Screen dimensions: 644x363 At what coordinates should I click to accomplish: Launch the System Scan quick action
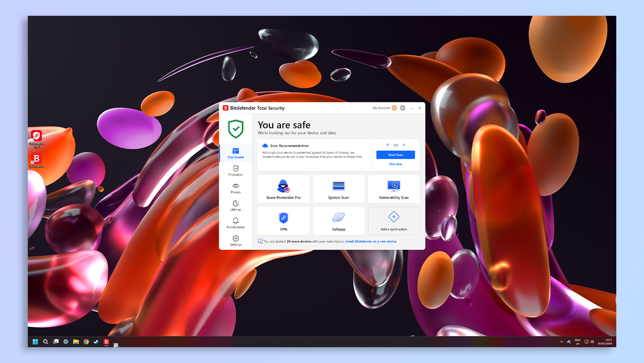tap(339, 189)
